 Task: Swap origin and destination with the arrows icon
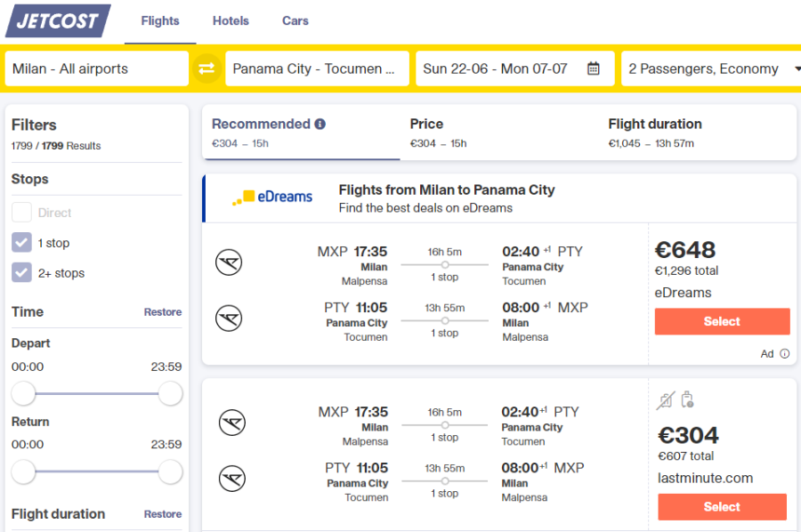[x=206, y=69]
